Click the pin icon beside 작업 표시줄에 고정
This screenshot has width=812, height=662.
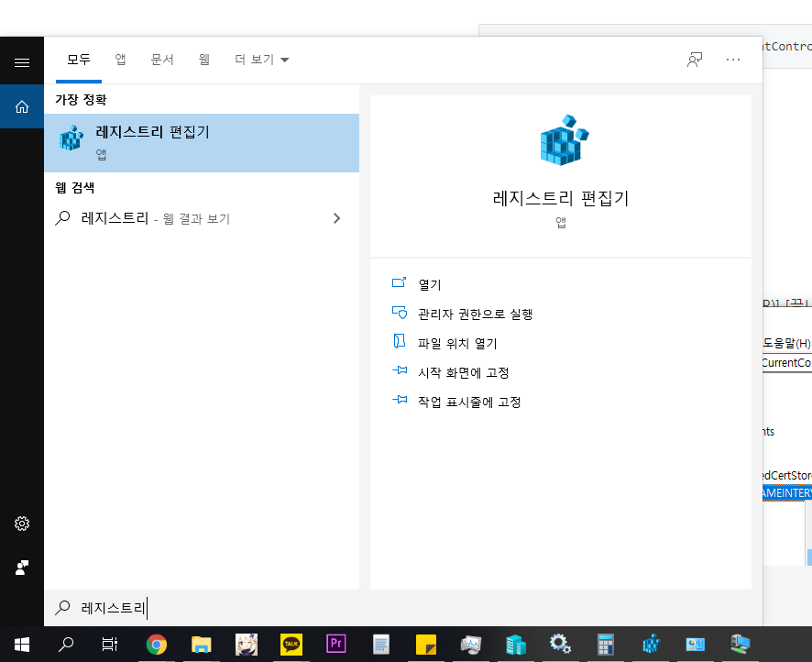pyautogui.click(x=400, y=400)
